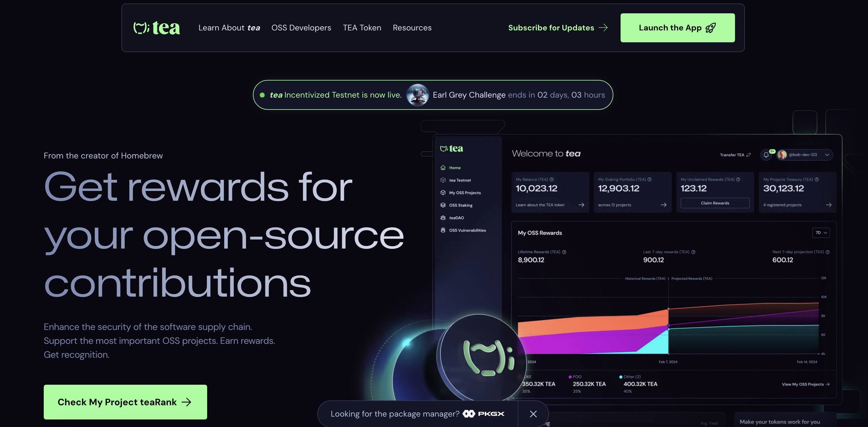Dismiss the package manager banner
This screenshot has width=868, height=427.
[x=533, y=414]
